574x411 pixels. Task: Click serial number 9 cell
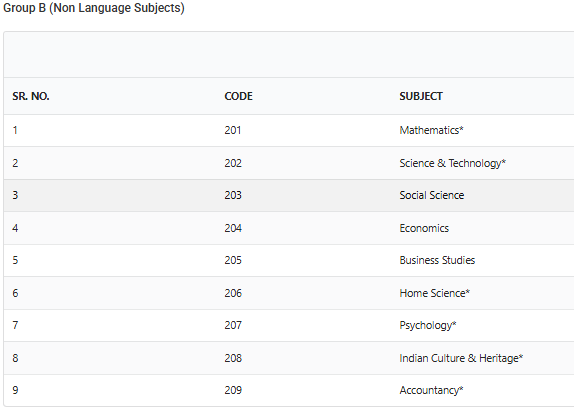point(15,390)
